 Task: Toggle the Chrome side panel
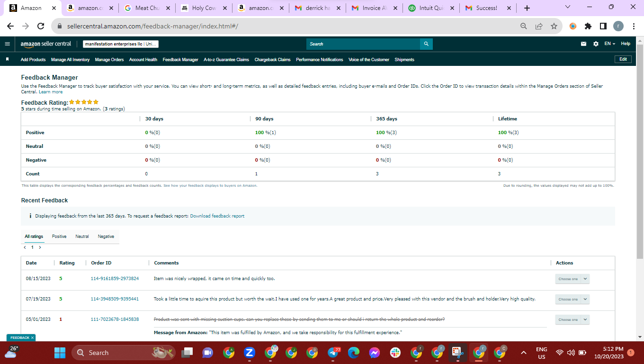point(603,26)
